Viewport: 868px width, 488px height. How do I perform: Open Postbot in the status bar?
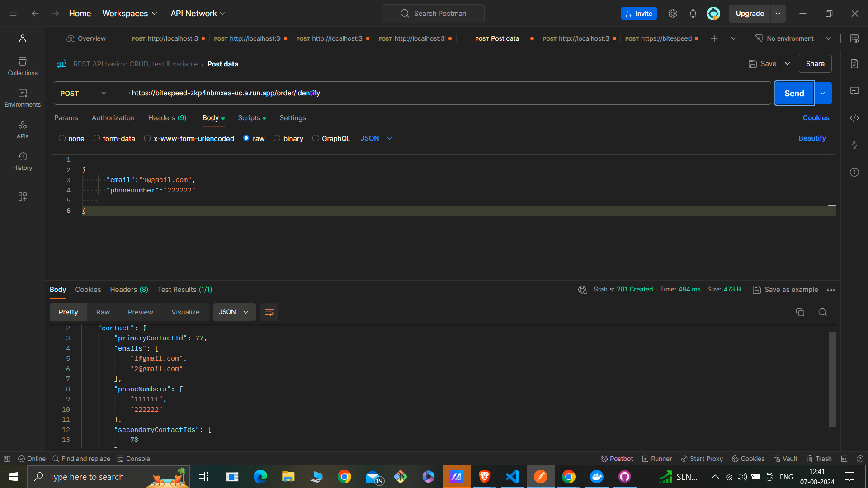617,459
